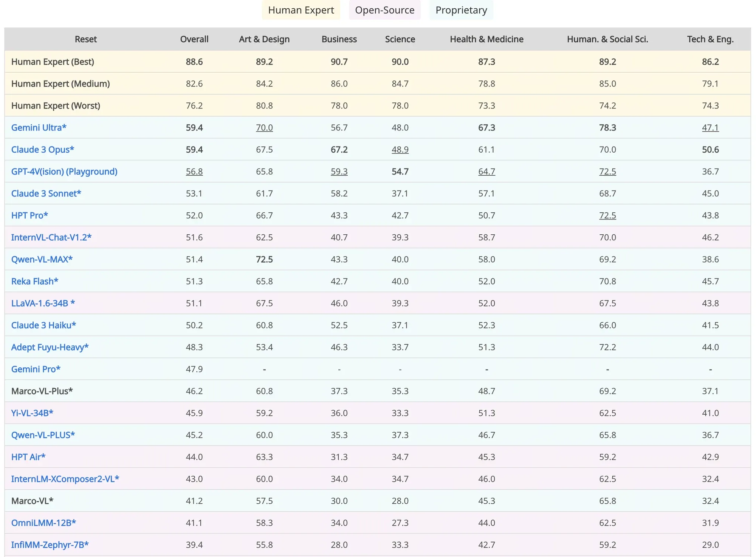Open the InfiMM-Zephyr-7B link
This screenshot has width=756, height=557.
50,545
